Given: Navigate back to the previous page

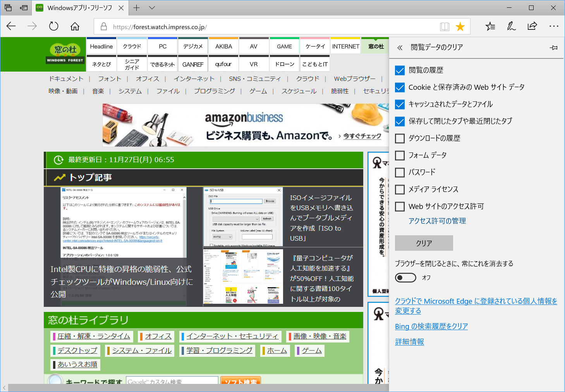Looking at the screenshot, I should pos(11,26).
